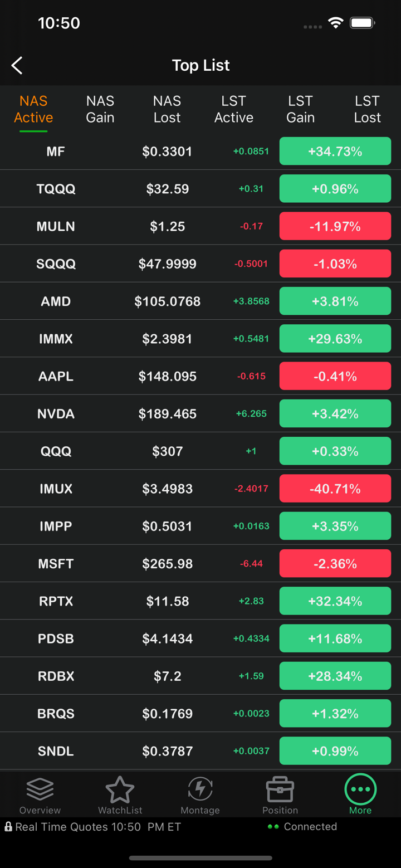401x868 pixels.
Task: Select the TQQQ price $32.59
Action: (168, 189)
